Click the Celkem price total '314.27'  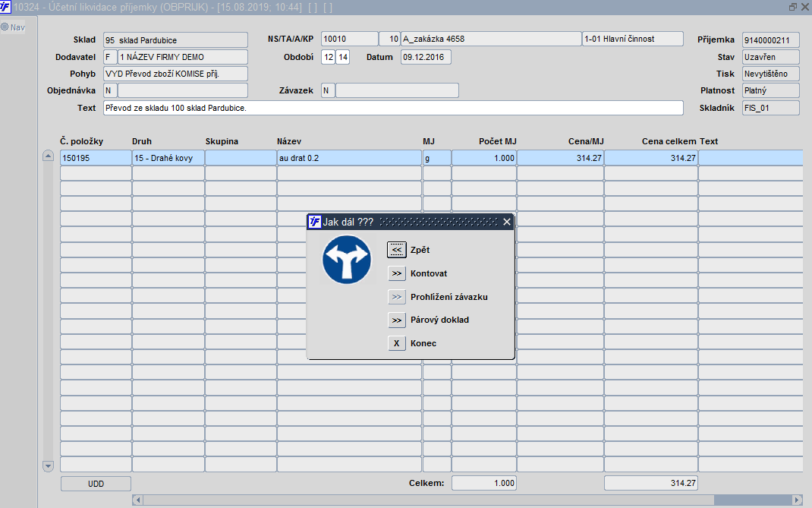point(651,483)
